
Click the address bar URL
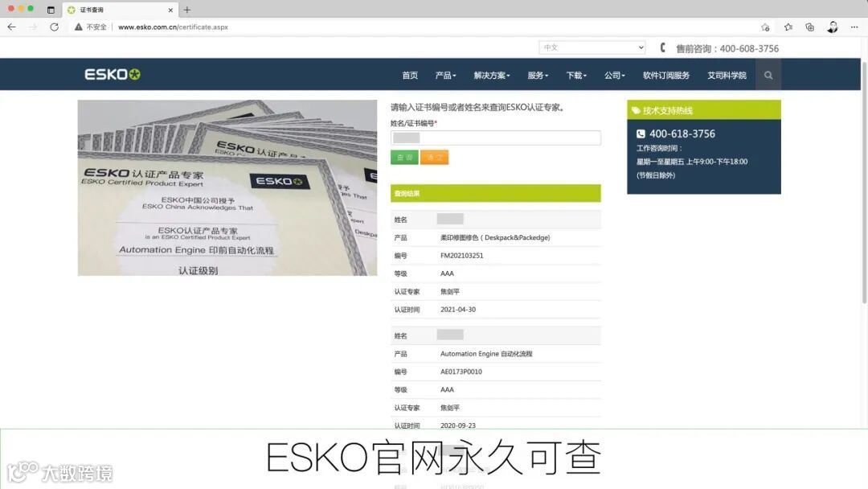click(x=173, y=27)
